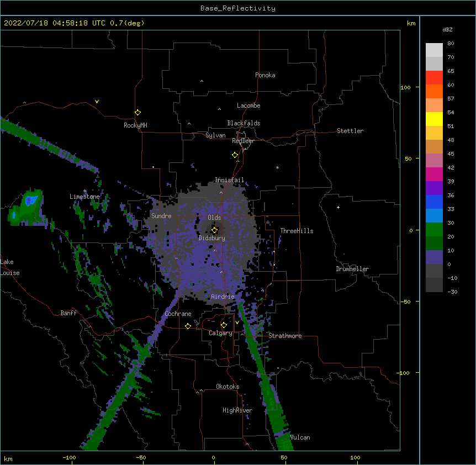Click the RockyMH label
The width and height of the screenshot is (476, 465).
pyautogui.click(x=135, y=125)
